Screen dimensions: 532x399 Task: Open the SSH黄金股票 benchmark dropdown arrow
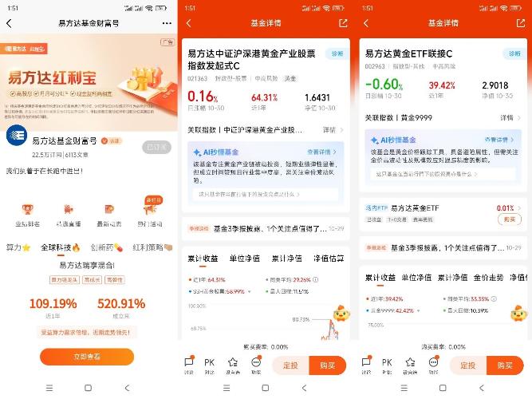pyautogui.click(x=250, y=292)
